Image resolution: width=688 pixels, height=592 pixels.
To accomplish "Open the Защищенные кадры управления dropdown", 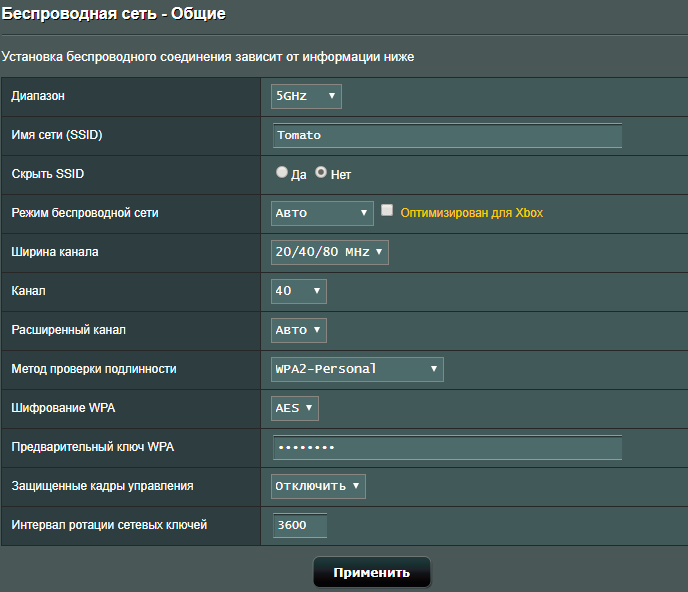I will click(319, 486).
